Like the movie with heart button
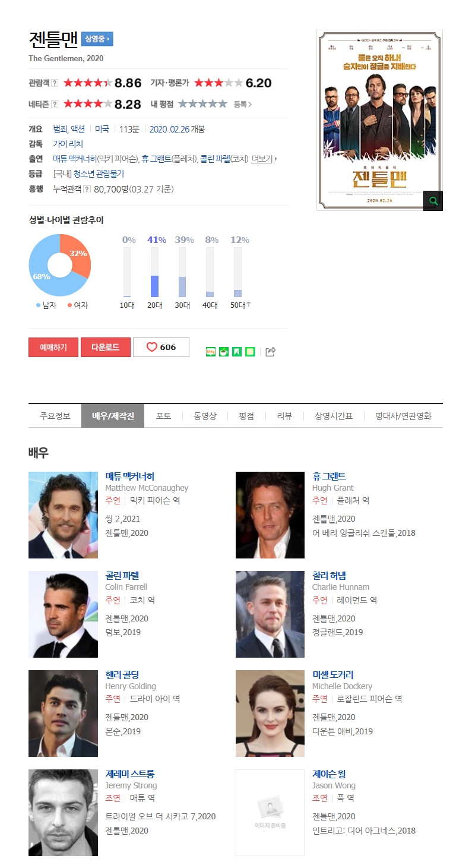This screenshot has width=472, height=868. tap(161, 347)
